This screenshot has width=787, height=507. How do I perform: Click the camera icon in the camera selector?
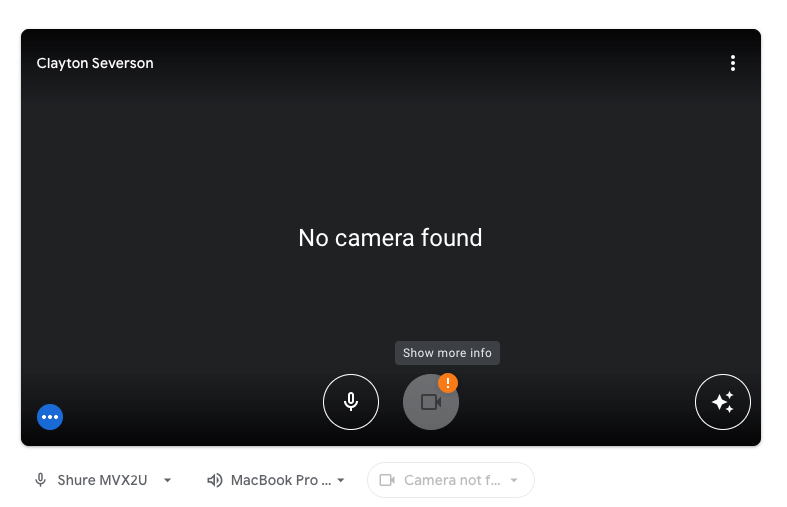387,480
